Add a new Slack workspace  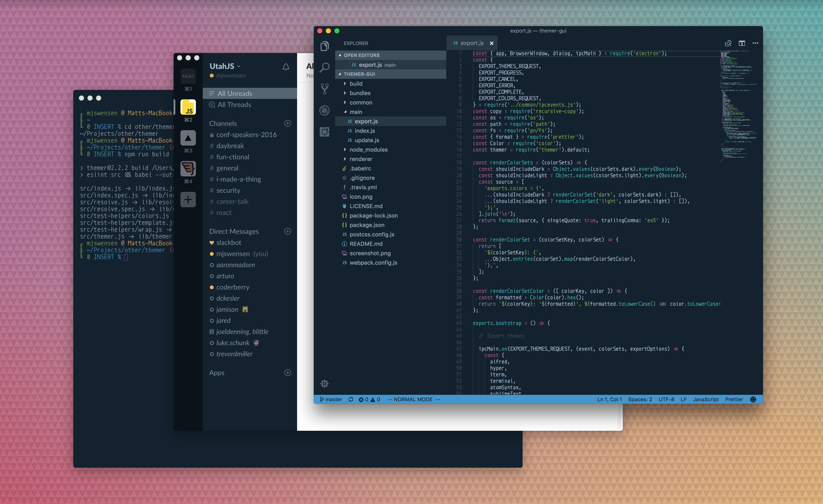188,200
